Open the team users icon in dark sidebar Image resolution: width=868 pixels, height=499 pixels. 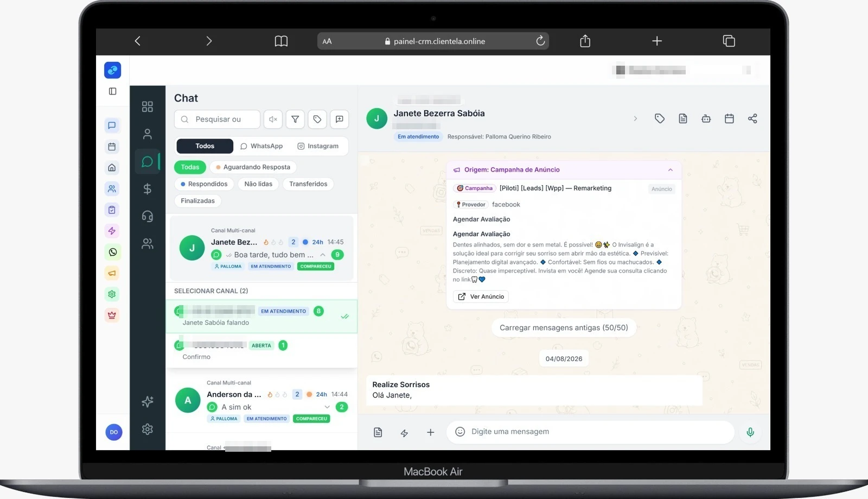click(x=147, y=244)
